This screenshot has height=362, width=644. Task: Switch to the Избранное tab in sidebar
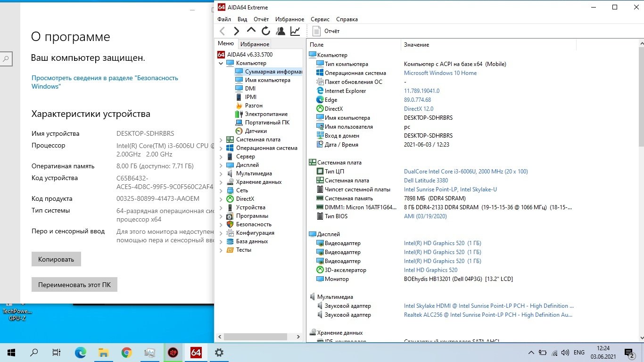click(255, 44)
